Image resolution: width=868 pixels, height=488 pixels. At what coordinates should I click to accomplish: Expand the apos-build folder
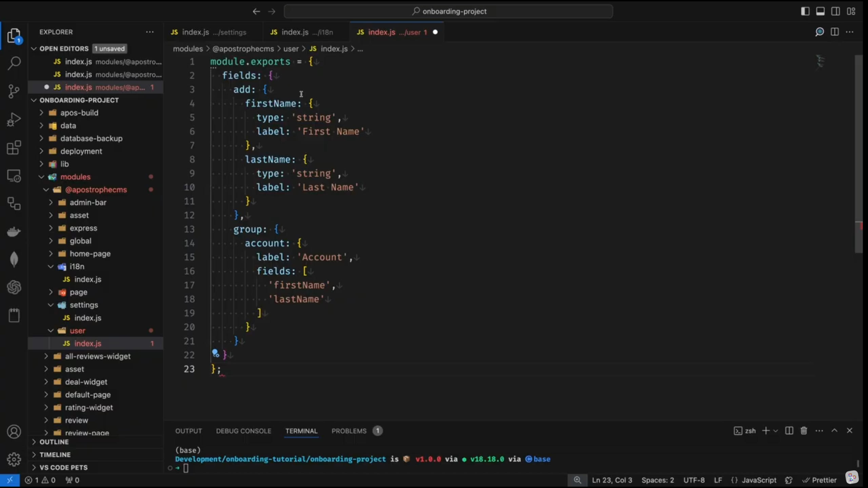point(79,113)
